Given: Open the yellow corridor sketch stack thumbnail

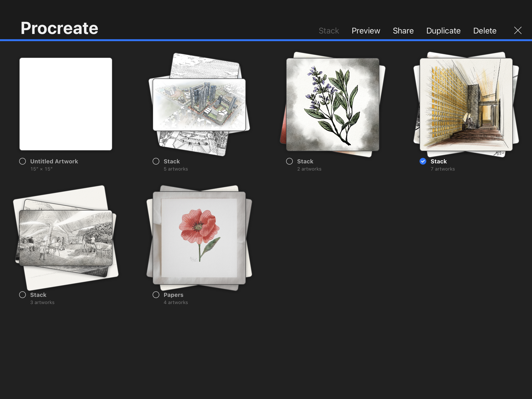Looking at the screenshot, I should tap(466, 104).
